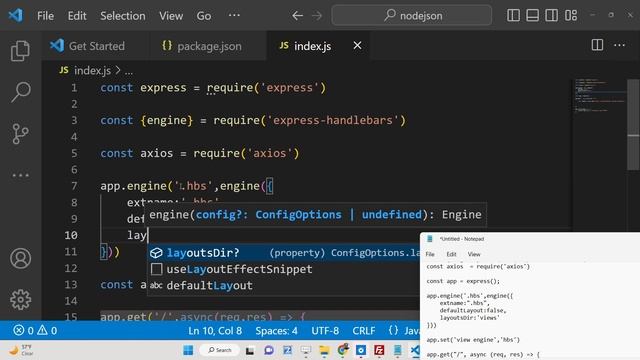The image size is (640, 360).
Task: Open the File menu in Notepad
Action: coord(430,254)
